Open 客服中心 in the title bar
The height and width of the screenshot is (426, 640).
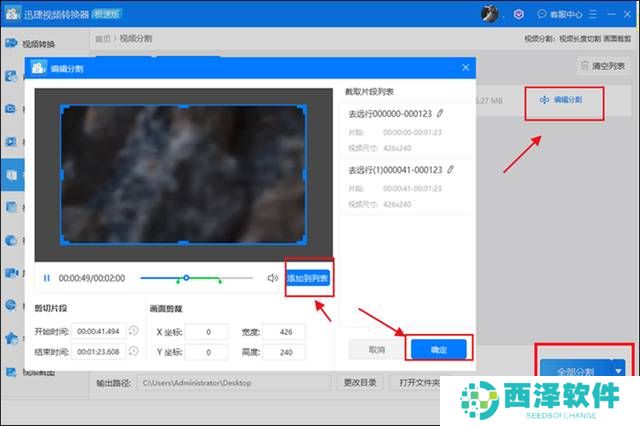(x=560, y=14)
